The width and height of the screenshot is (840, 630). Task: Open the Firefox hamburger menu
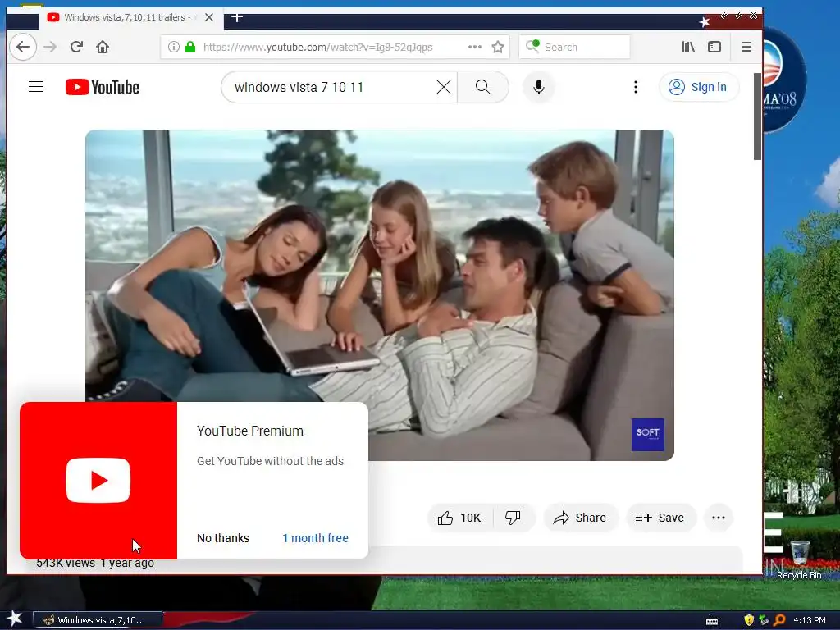746,47
